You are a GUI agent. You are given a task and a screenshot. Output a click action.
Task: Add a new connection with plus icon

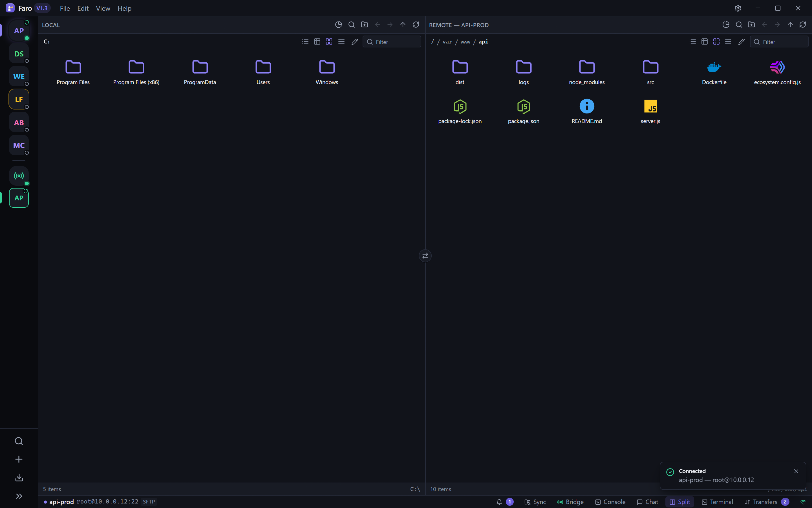[19, 459]
